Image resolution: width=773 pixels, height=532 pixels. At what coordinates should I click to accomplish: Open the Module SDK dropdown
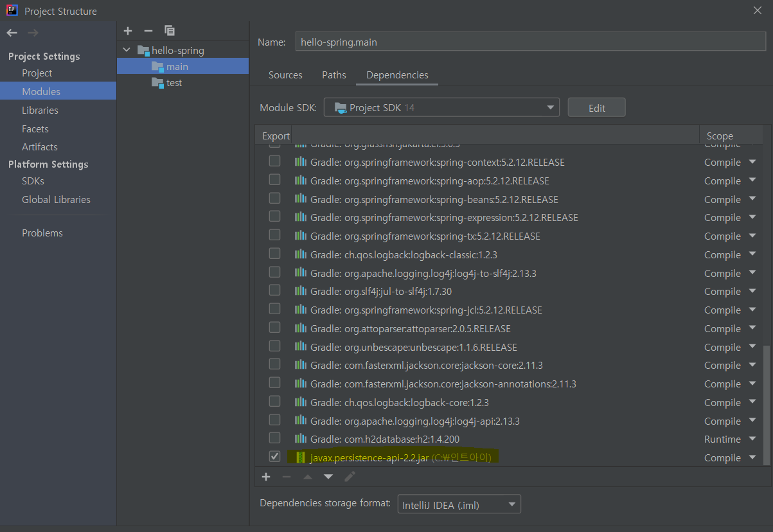click(x=441, y=107)
